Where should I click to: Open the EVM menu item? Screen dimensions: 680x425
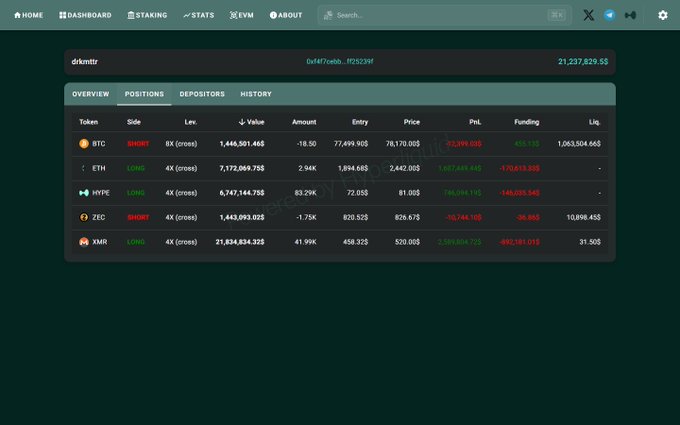pos(242,15)
